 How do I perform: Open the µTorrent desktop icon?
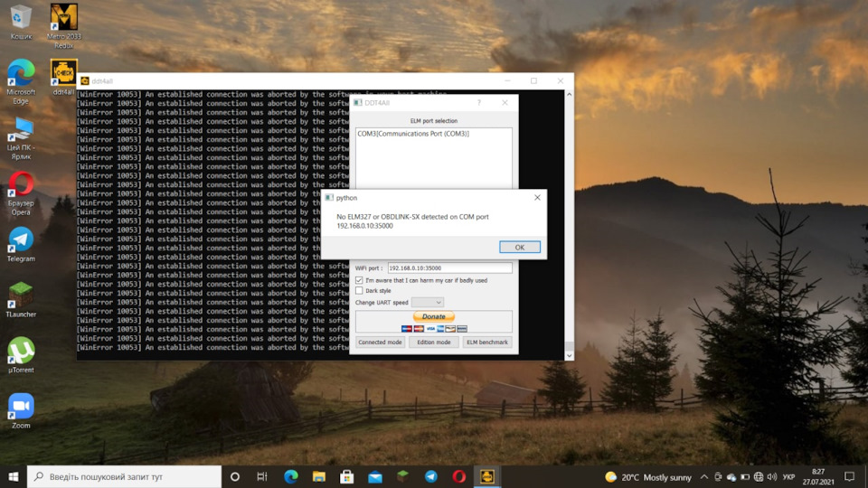21,352
